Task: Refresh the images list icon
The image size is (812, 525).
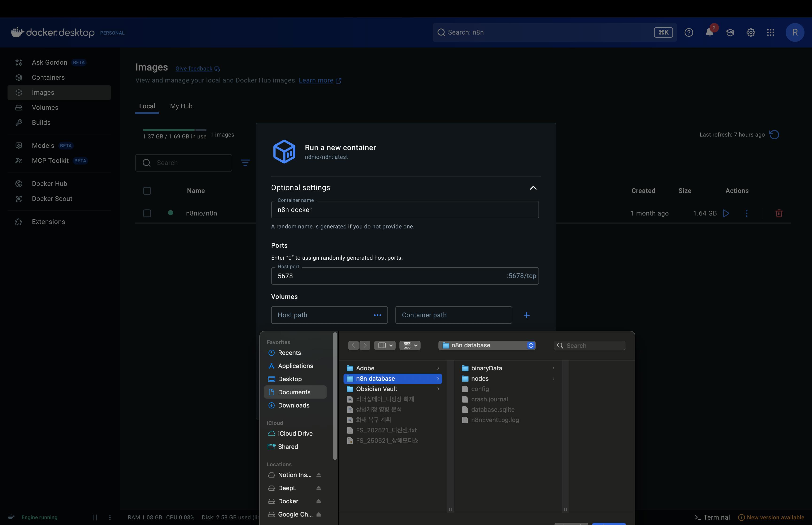Action: tap(774, 135)
